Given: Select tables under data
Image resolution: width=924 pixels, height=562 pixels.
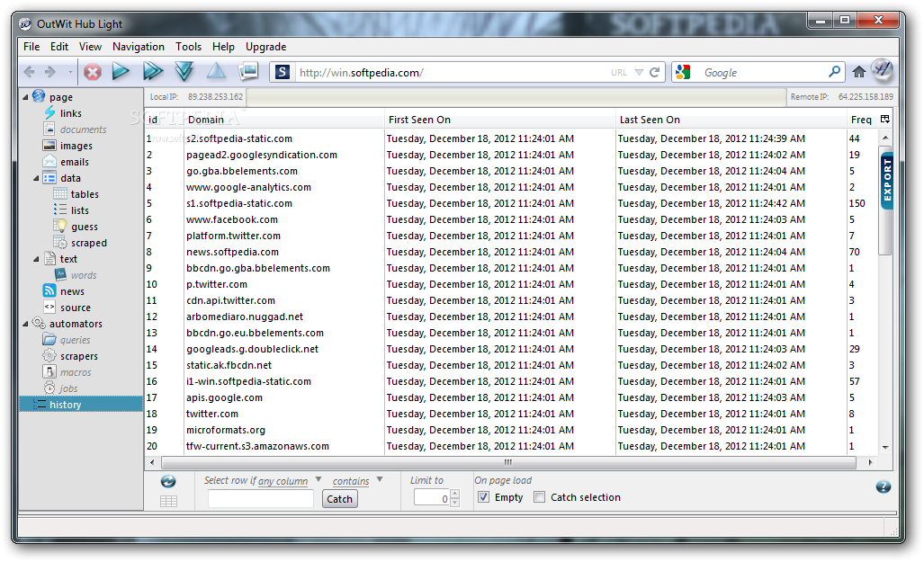Looking at the screenshot, I should pyautogui.click(x=85, y=194).
